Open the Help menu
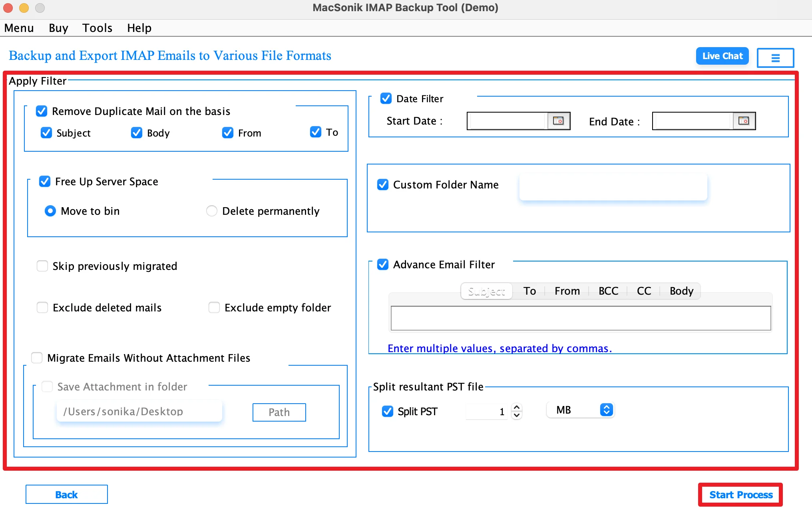 [x=139, y=28]
